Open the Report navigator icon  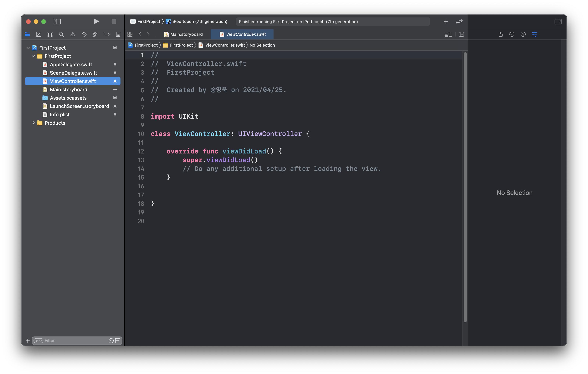118,34
